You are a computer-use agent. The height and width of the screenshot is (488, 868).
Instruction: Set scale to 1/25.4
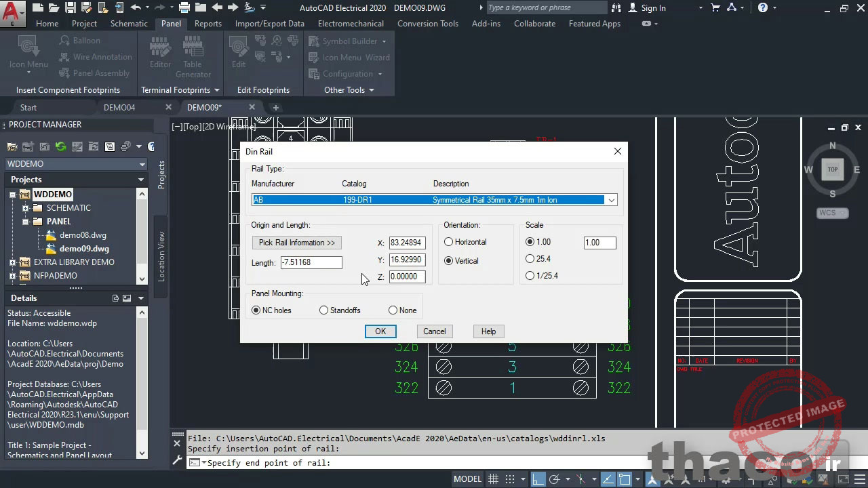tap(530, 275)
